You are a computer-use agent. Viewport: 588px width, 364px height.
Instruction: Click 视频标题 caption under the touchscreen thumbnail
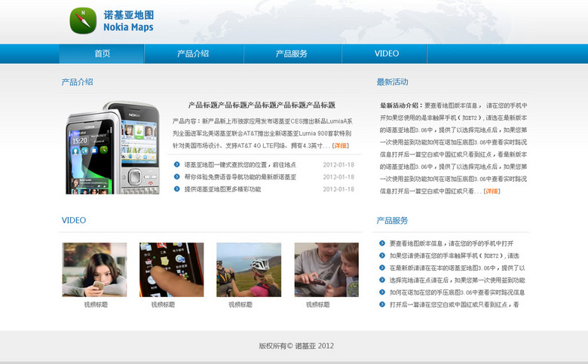point(163,304)
